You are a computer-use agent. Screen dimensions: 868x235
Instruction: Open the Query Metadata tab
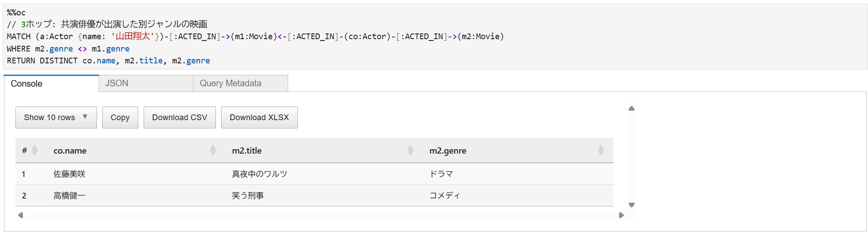(x=241, y=83)
